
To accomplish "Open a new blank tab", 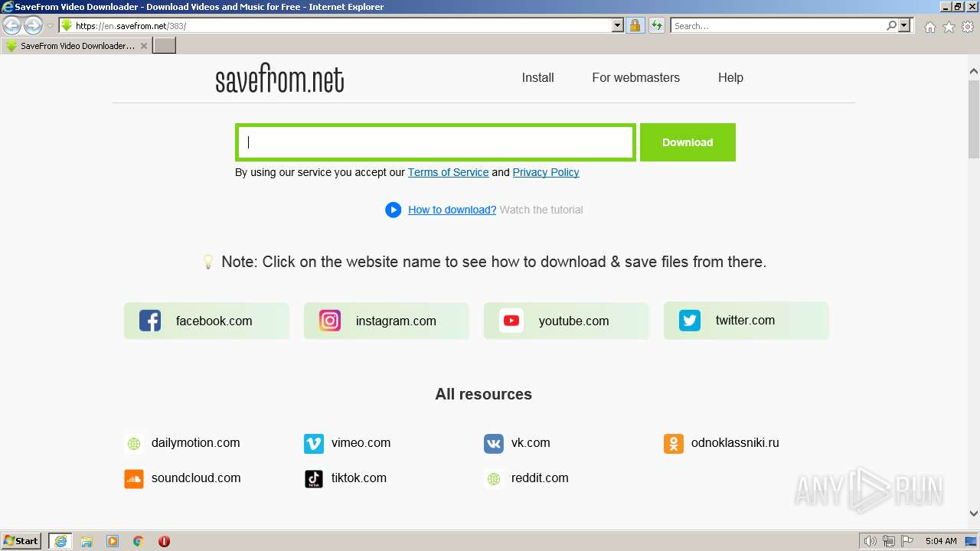I will pos(165,46).
